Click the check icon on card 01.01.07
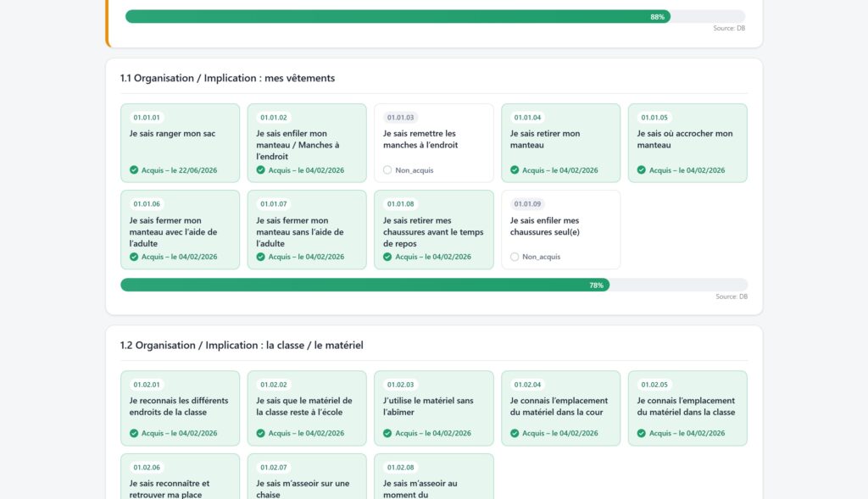 [261, 257]
